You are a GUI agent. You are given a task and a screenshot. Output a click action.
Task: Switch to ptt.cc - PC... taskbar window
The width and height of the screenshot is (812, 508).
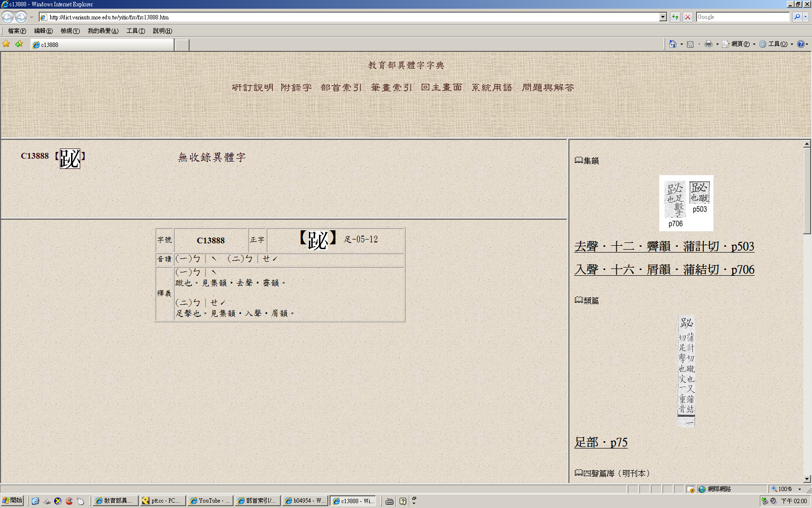(x=162, y=501)
